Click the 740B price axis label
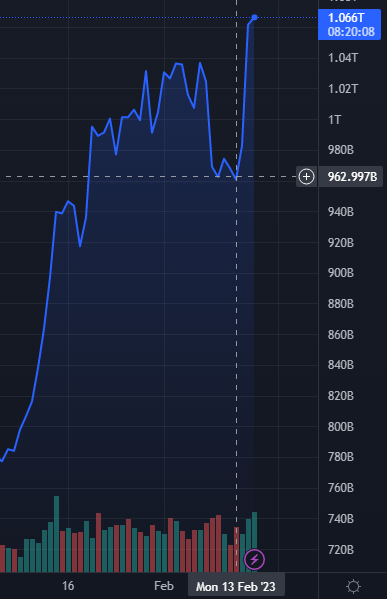Viewport: 387px width, 599px height. pos(341,519)
